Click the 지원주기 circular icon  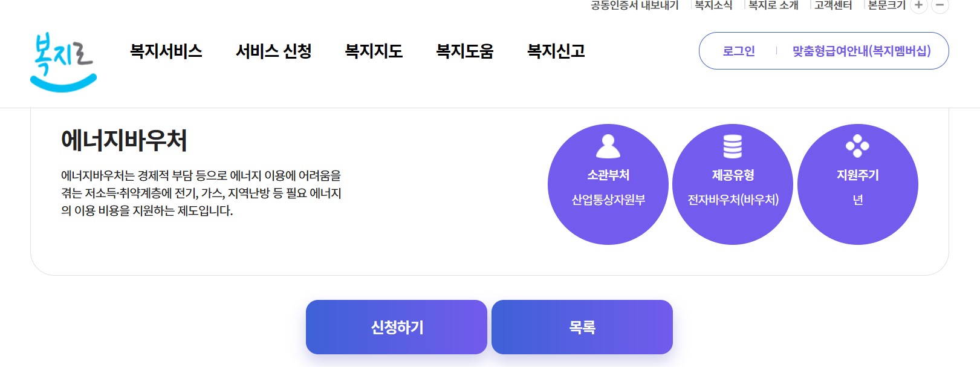[858, 145]
